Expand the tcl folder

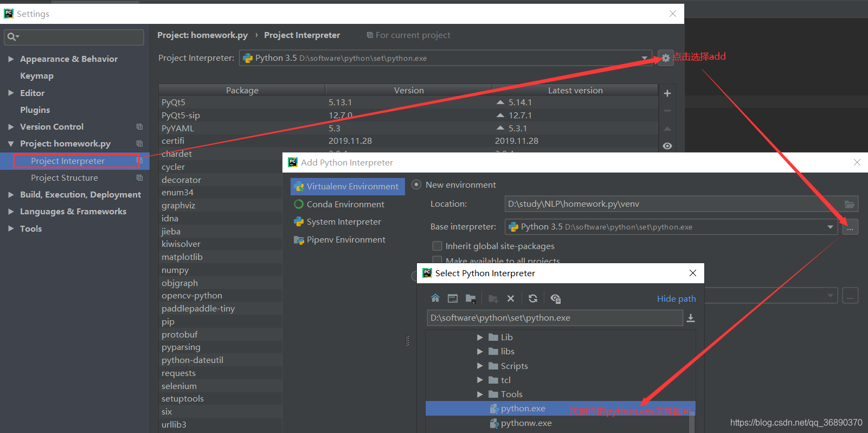[480, 380]
